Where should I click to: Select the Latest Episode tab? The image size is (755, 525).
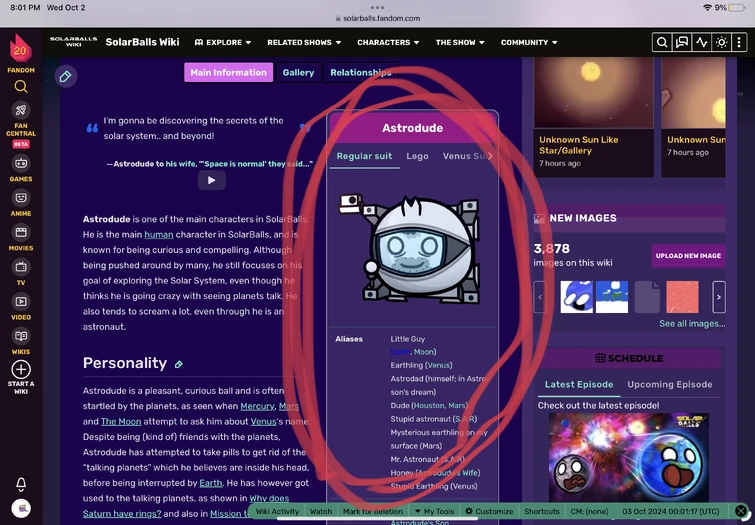click(x=579, y=384)
